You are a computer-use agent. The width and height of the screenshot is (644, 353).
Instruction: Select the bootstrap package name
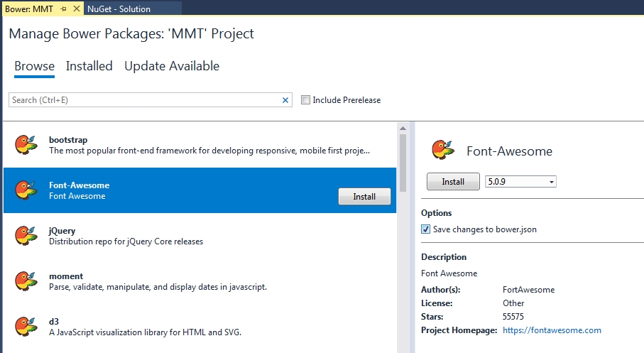point(68,140)
